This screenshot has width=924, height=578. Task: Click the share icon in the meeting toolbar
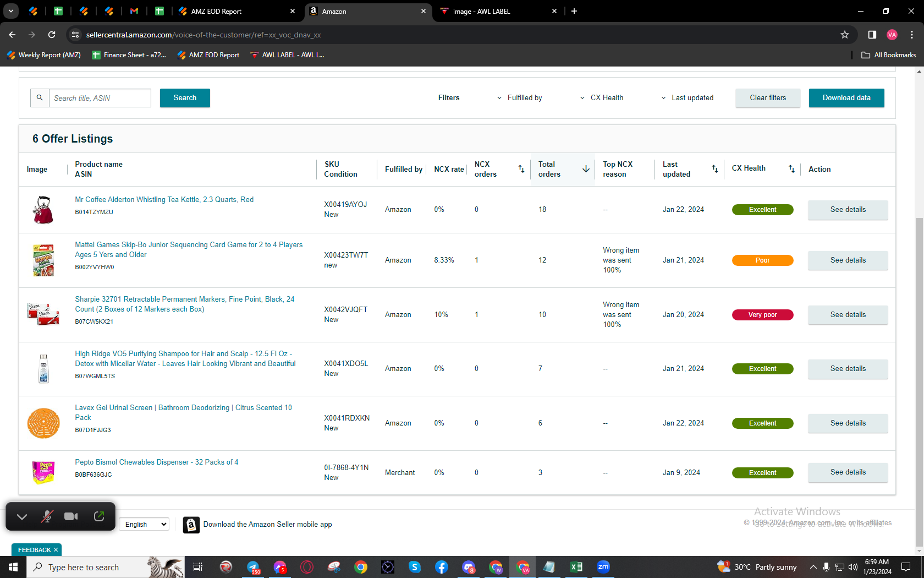coord(99,516)
